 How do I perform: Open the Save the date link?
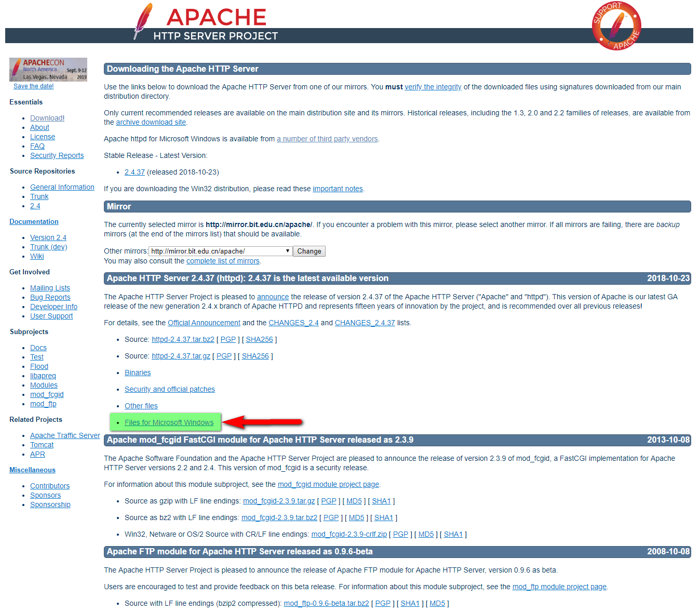(x=33, y=86)
